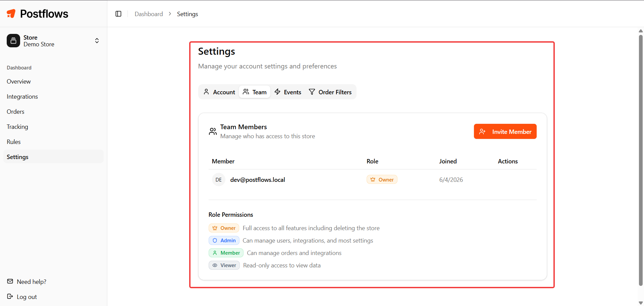Click the Role Permissions heading
This screenshot has width=644, height=306.
click(x=231, y=215)
